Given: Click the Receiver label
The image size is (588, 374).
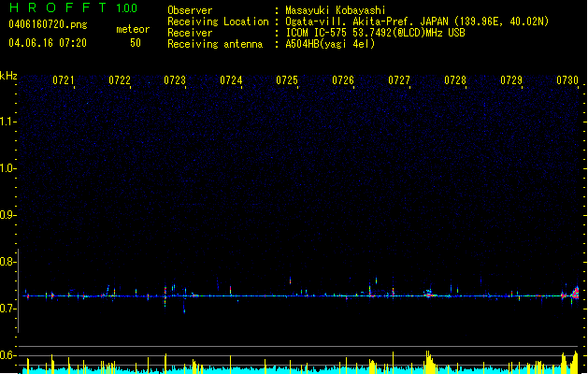Looking at the screenshot, I should tap(190, 33).
